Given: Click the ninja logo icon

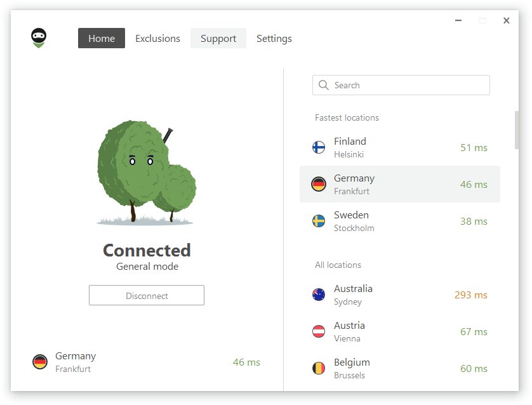Looking at the screenshot, I should (39, 38).
